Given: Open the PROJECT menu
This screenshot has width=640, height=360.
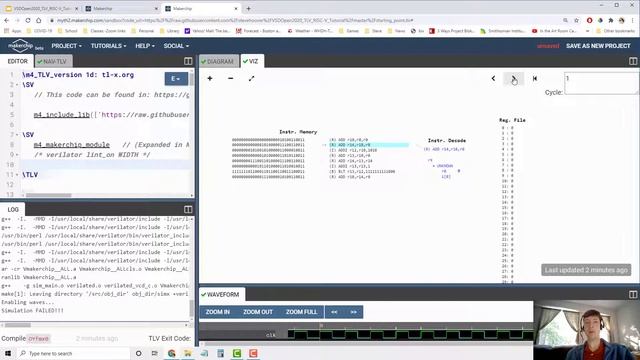Looking at the screenshot, I should [x=66, y=46].
